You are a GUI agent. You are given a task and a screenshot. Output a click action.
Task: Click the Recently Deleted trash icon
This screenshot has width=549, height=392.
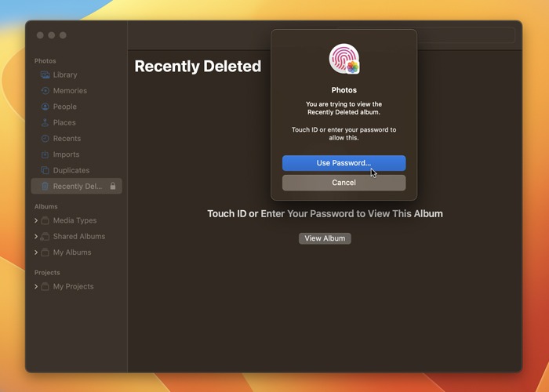coord(45,187)
